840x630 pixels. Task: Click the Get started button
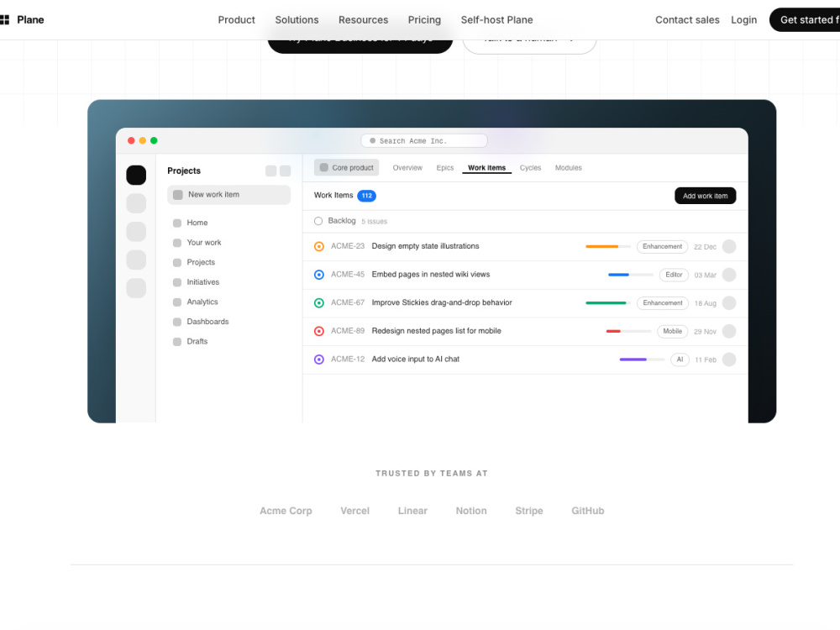805,20
